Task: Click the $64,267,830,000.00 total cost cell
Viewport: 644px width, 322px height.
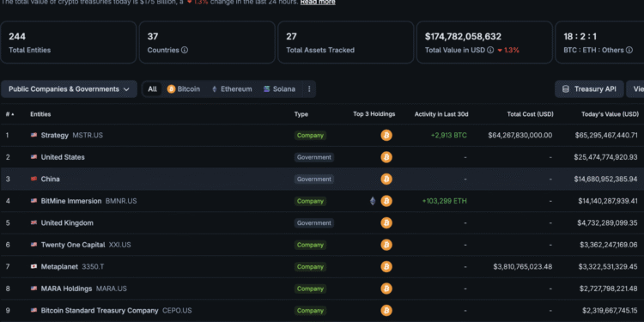Action: coord(520,135)
